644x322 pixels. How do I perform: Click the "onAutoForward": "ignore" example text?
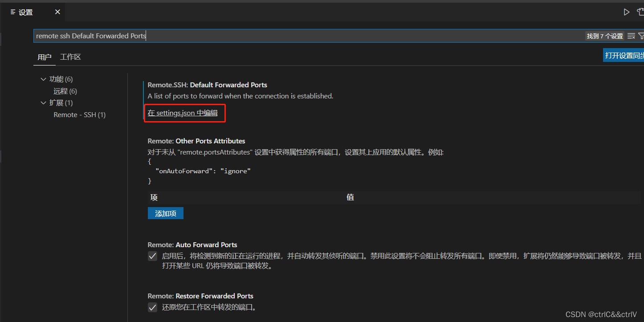[x=203, y=171]
